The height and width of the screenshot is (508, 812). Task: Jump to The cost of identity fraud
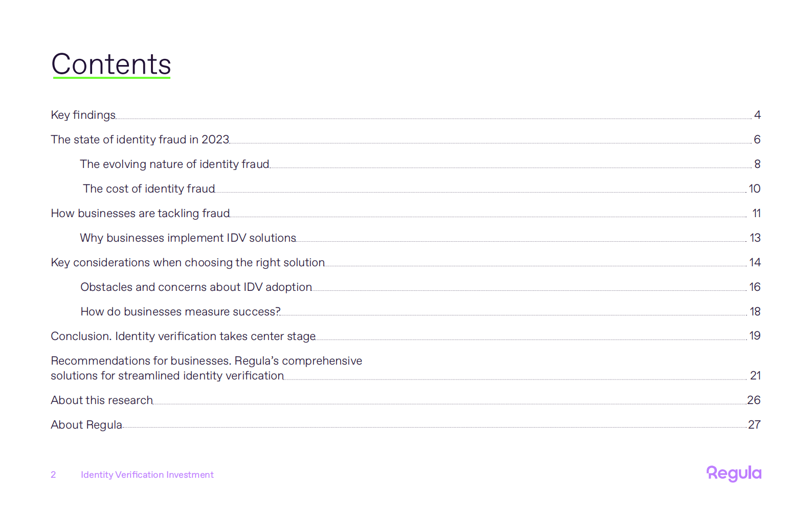click(149, 189)
